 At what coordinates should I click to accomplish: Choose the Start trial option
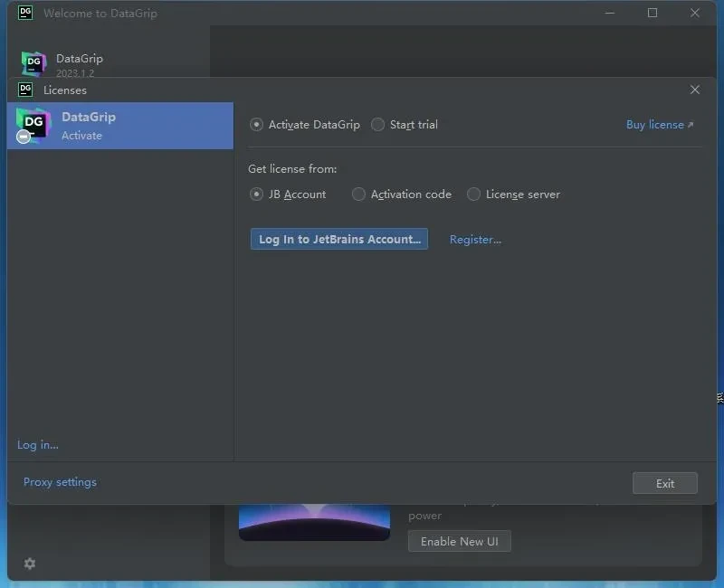(378, 125)
